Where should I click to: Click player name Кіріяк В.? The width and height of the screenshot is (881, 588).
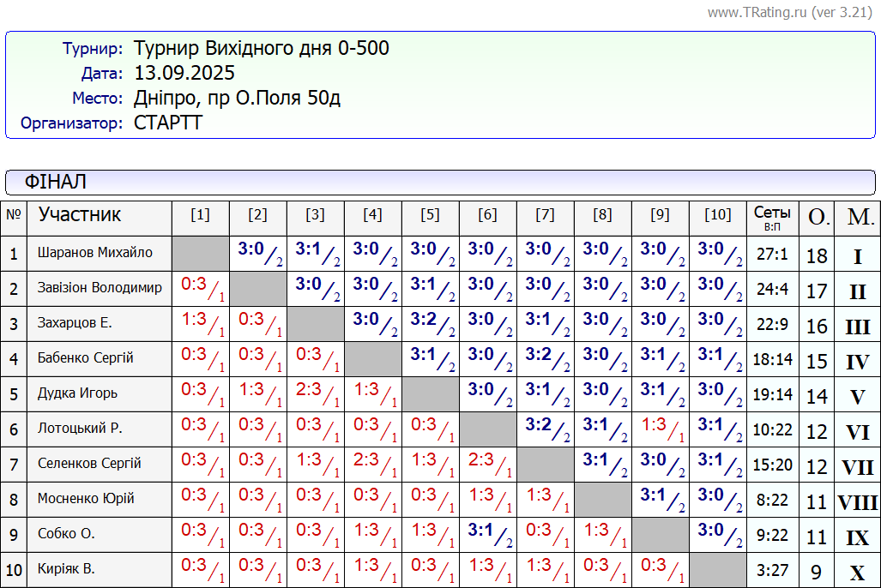pos(66,569)
